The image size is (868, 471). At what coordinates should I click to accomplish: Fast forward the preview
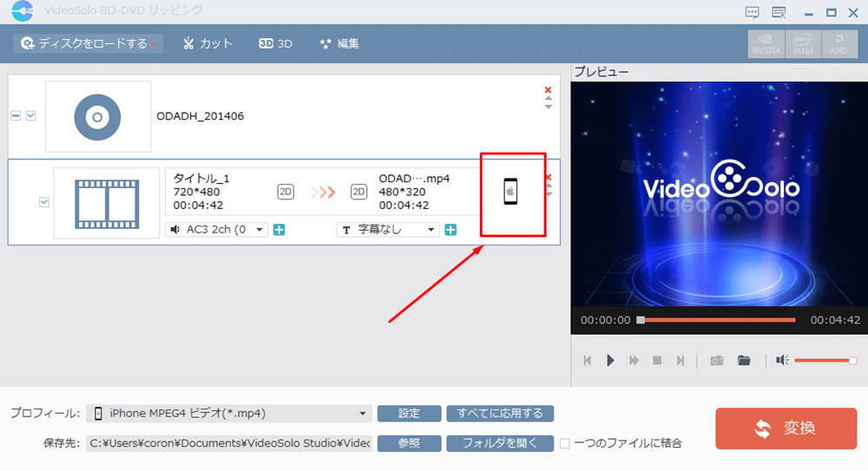tap(634, 360)
